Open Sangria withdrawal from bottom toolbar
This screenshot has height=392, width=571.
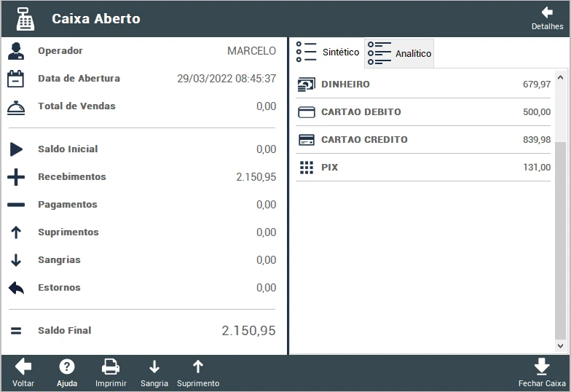154,373
